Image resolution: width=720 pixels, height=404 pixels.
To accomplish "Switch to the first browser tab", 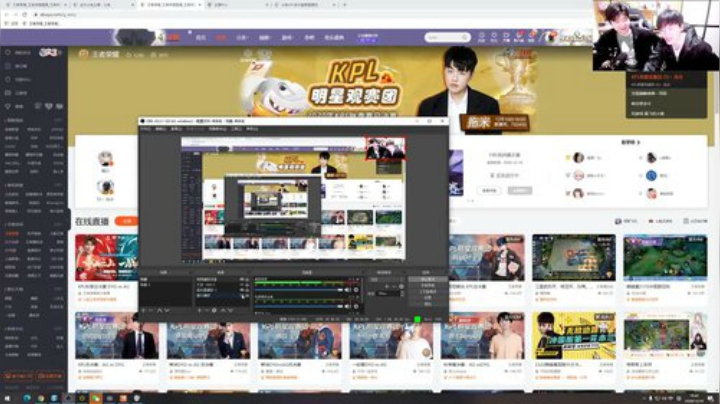I will coord(38,5).
